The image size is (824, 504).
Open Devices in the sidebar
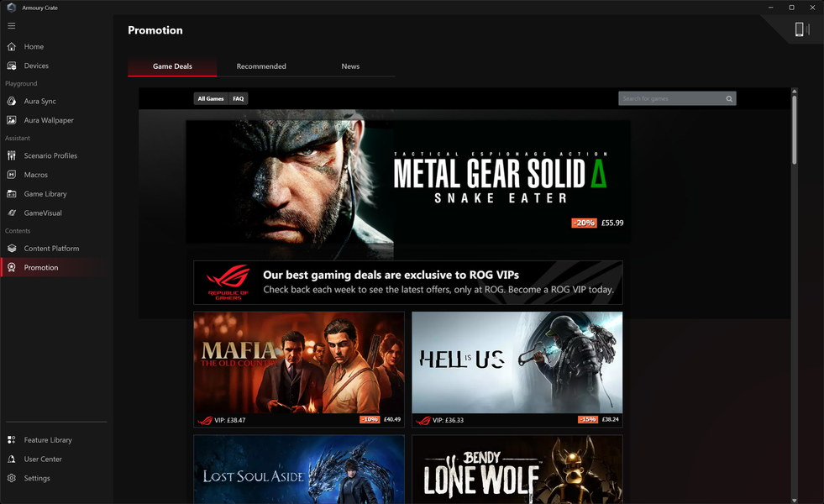click(57, 66)
